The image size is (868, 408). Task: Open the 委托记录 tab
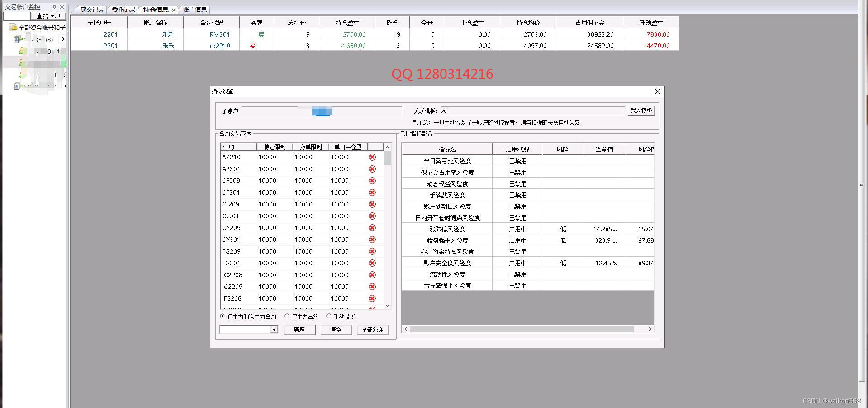[x=123, y=10]
